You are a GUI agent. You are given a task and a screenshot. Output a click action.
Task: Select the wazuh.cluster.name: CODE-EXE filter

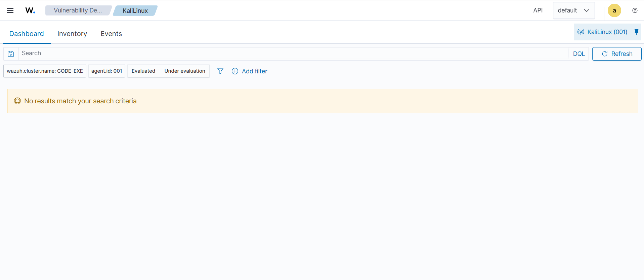point(45,71)
